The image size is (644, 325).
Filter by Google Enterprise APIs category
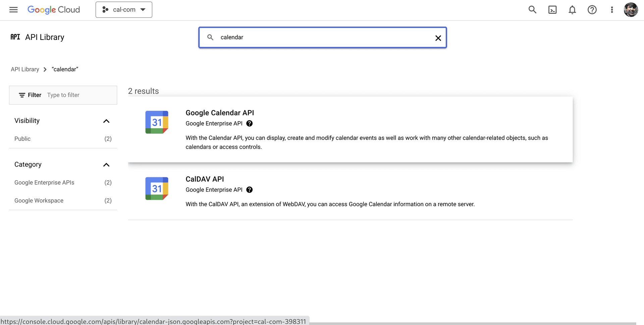(x=44, y=183)
